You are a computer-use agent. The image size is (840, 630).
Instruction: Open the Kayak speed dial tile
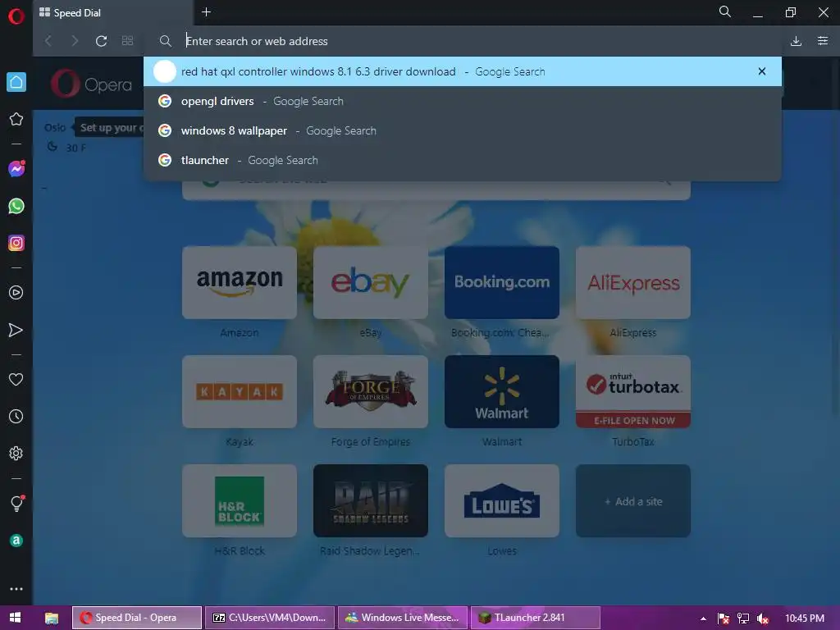[x=240, y=391]
